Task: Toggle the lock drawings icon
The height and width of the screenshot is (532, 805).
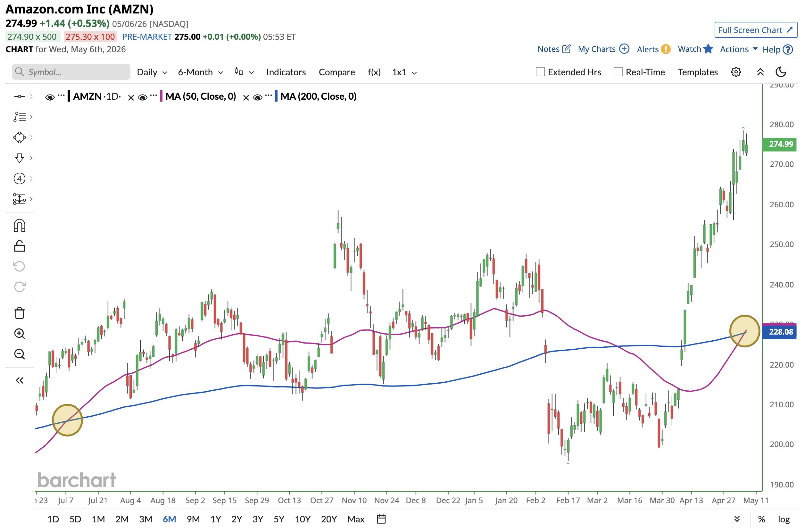Action: click(19, 246)
